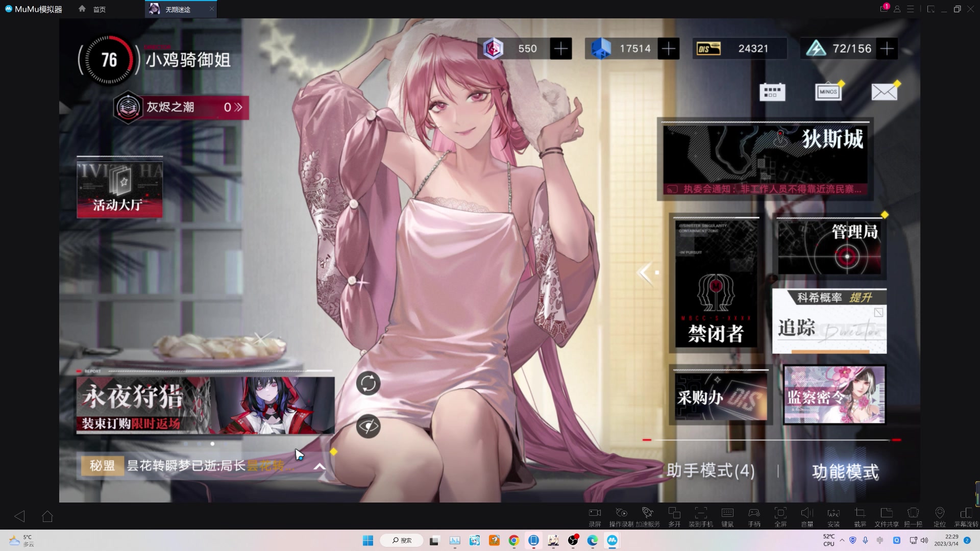Open the MuMu user account icon
Viewport: 980px width, 551px height.
tap(897, 9)
